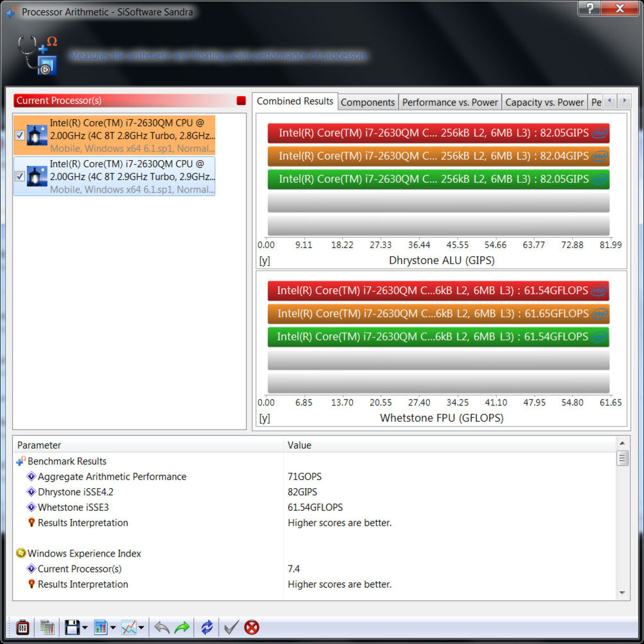Click the results list scroll down arrow
This screenshot has width=644, height=644.
(622, 593)
